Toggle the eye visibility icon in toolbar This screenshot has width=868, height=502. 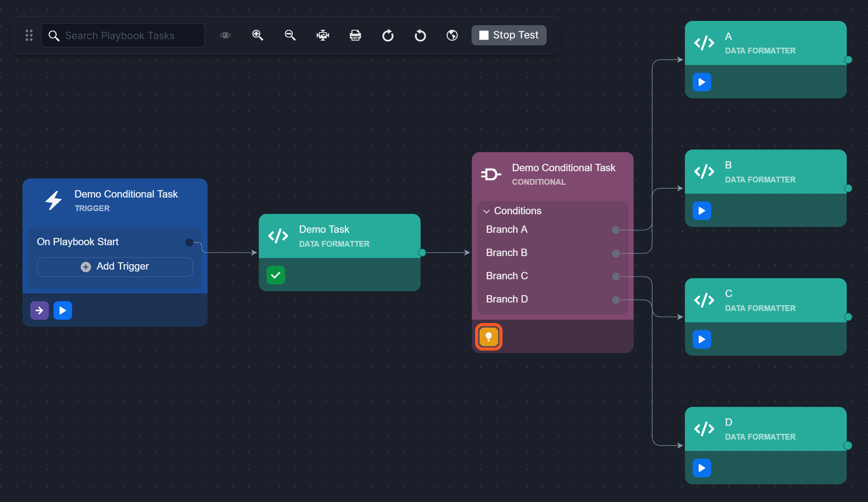(x=225, y=35)
